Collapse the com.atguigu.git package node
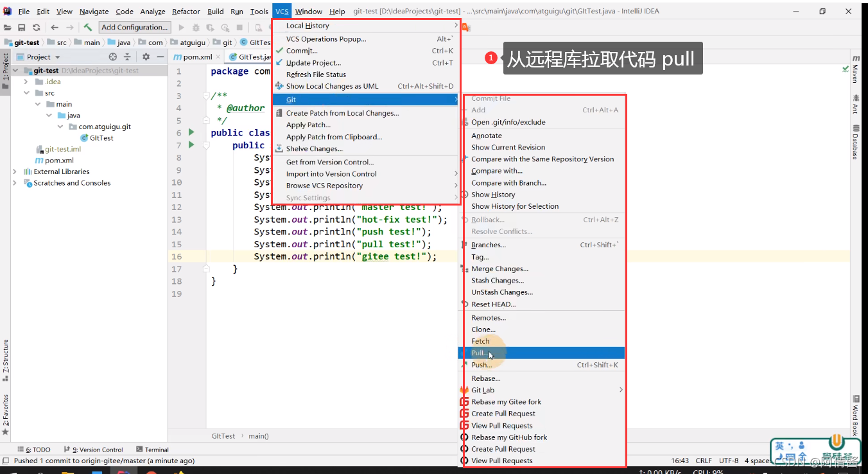The height and width of the screenshot is (474, 868). (60, 127)
